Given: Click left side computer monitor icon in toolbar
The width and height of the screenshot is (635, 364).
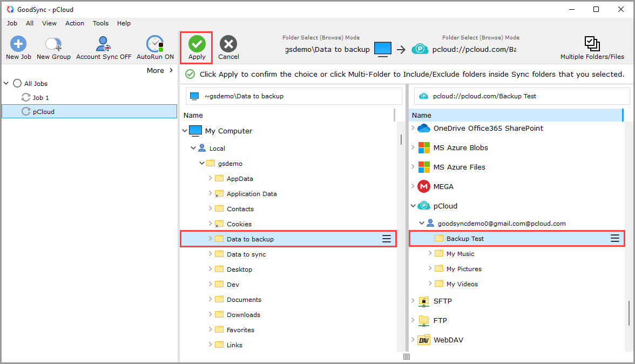Looking at the screenshot, I should pyautogui.click(x=383, y=49).
